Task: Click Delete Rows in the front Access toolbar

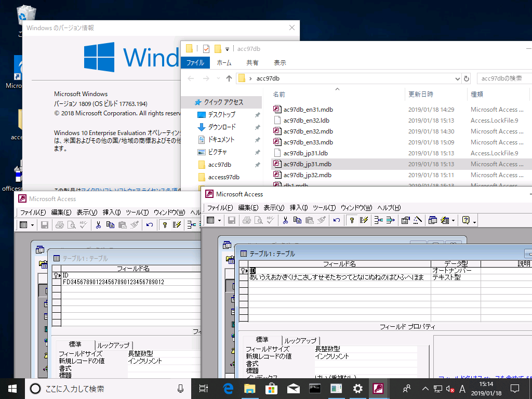Action: 391,220
